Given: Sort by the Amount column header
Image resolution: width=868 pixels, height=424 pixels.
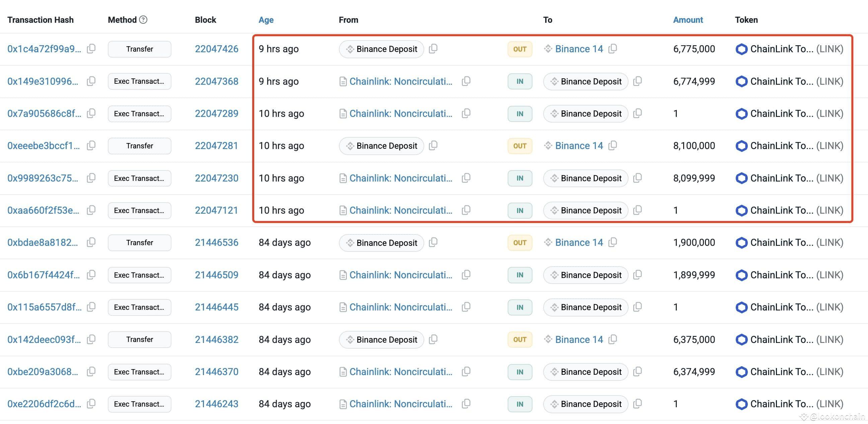Looking at the screenshot, I should pyautogui.click(x=688, y=20).
